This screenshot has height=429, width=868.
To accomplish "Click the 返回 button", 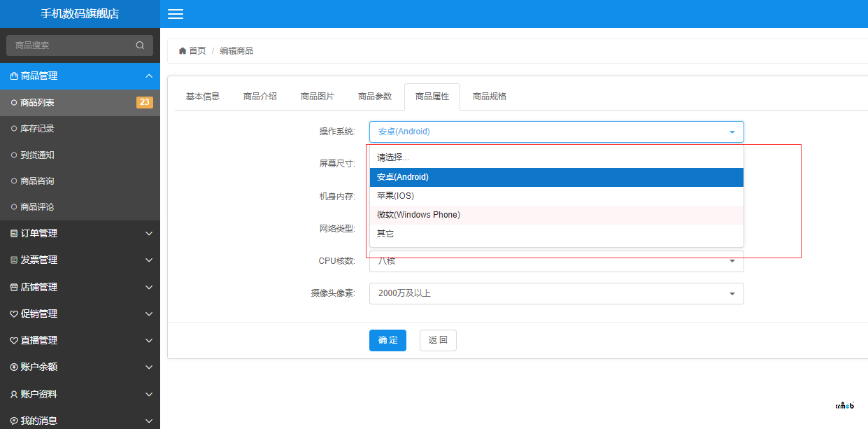I will 438,340.
